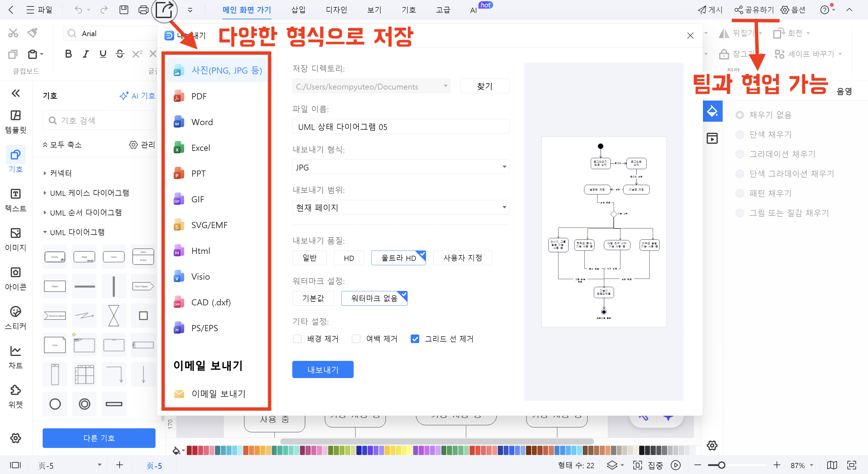Open the 템플릿 sidebar panel
This screenshot has width=868, height=474.
pos(16,122)
